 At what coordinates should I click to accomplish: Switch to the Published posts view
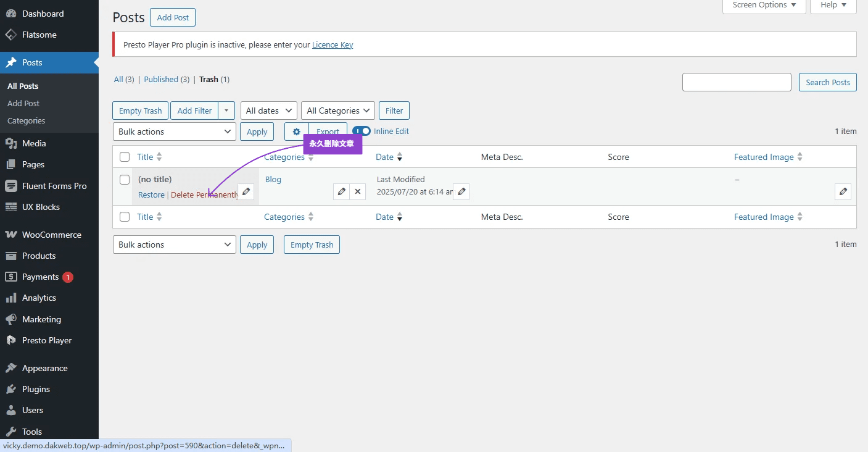[x=161, y=79]
